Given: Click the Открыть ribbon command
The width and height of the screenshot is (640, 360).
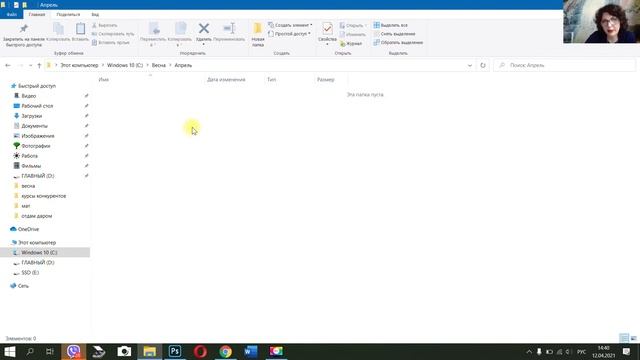Looking at the screenshot, I should [x=352, y=25].
